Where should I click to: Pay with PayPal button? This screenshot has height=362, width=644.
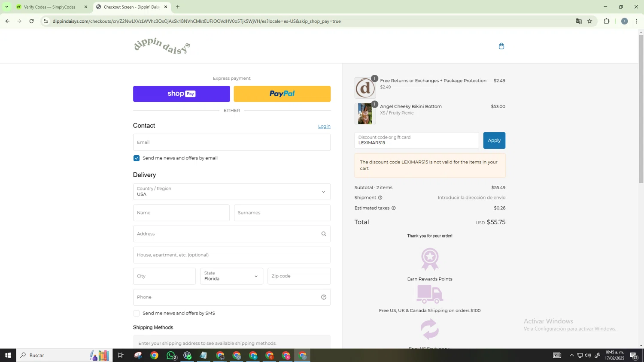tap(282, 94)
